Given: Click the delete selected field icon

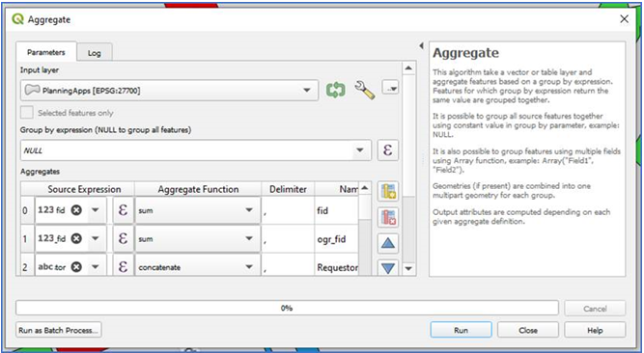Looking at the screenshot, I should 388,217.
